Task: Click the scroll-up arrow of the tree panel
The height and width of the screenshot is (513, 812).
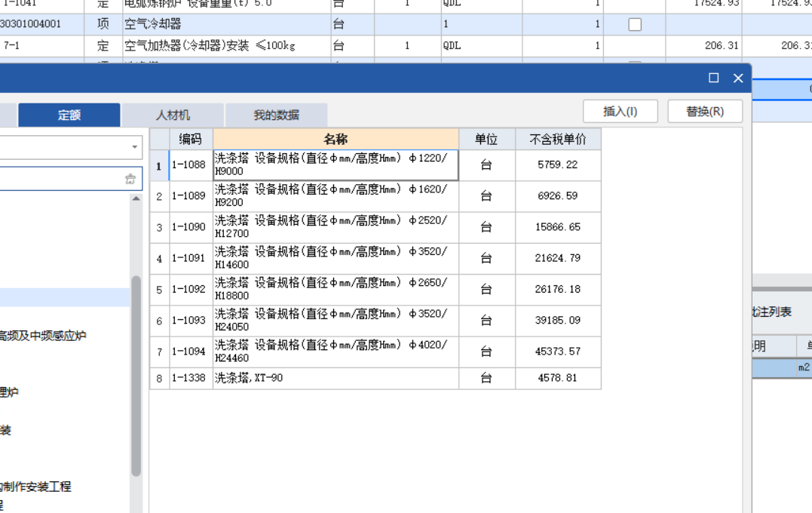Action: click(x=137, y=198)
